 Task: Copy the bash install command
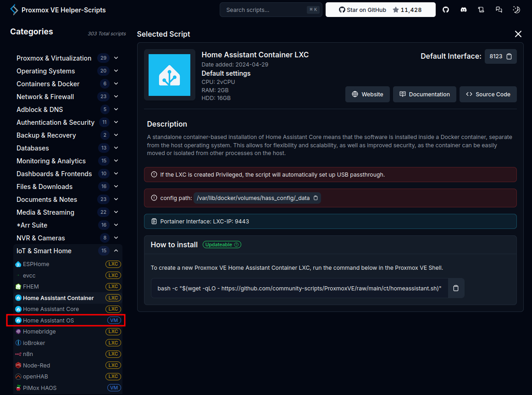coord(456,288)
